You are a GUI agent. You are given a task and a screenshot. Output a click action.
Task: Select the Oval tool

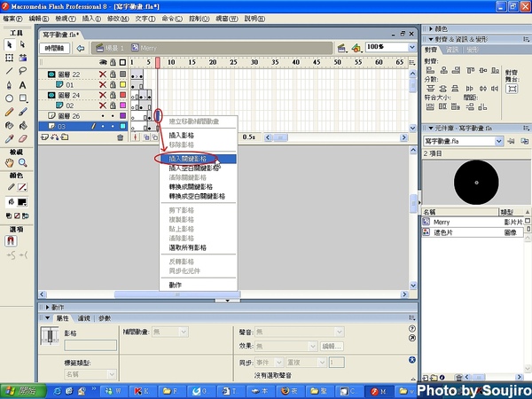click(x=10, y=98)
